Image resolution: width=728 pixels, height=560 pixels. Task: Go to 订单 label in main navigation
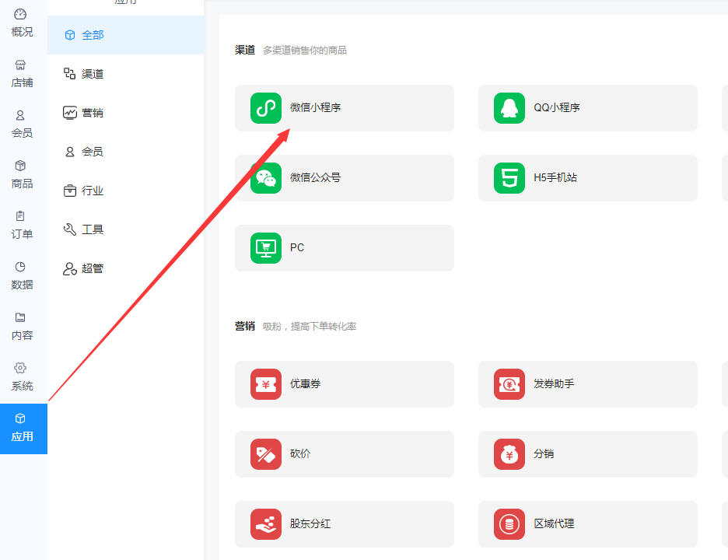pos(22,234)
